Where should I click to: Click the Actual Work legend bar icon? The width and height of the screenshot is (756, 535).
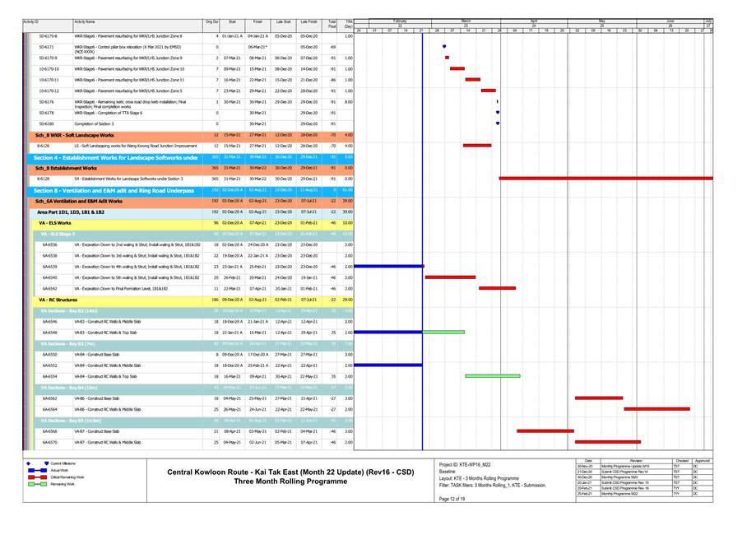pyautogui.click(x=36, y=471)
